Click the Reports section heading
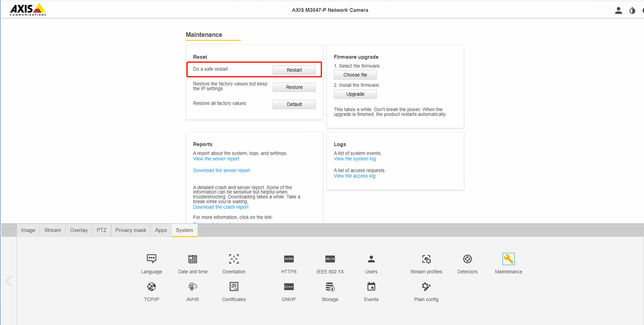The image size is (644, 325). coord(202,144)
